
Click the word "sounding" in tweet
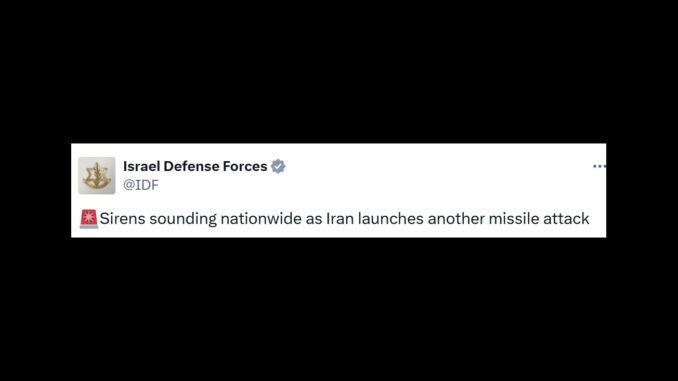pyautogui.click(x=183, y=220)
